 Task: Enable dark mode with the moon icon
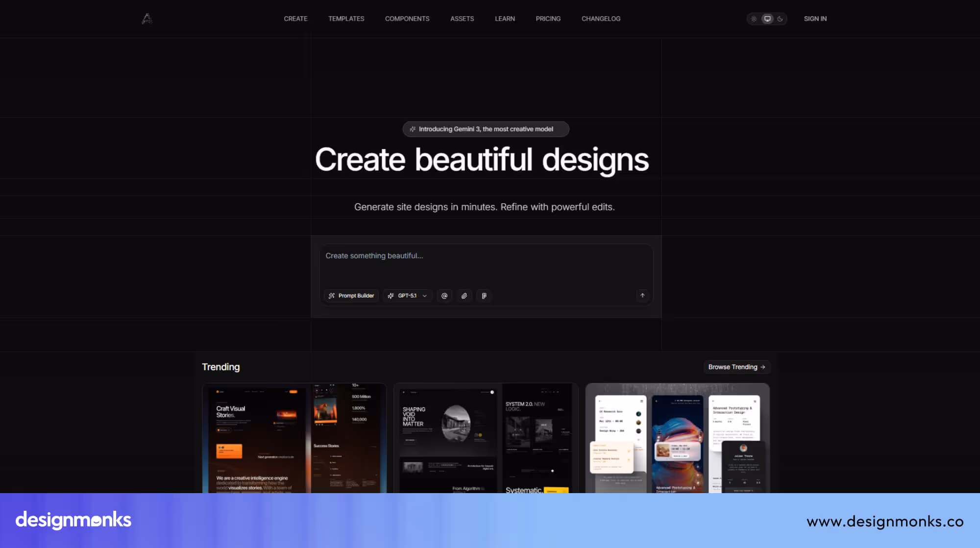(780, 19)
